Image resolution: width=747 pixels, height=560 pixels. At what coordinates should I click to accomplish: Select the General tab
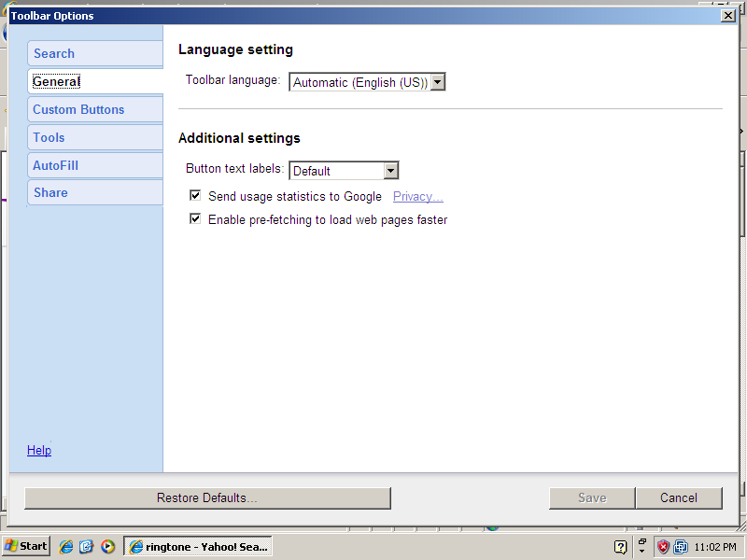(x=95, y=81)
